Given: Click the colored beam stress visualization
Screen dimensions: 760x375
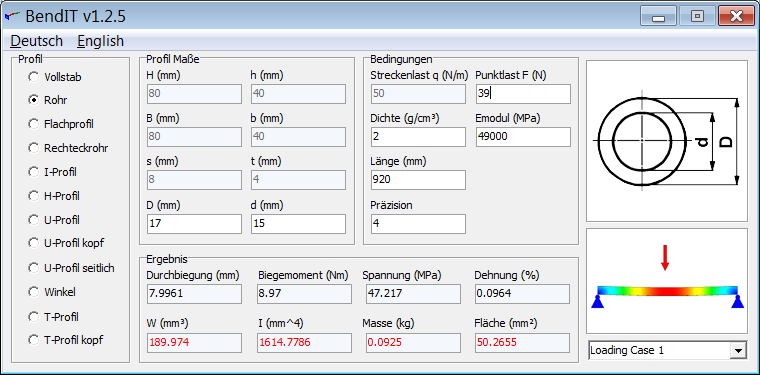Looking at the screenshot, I should click(x=667, y=290).
